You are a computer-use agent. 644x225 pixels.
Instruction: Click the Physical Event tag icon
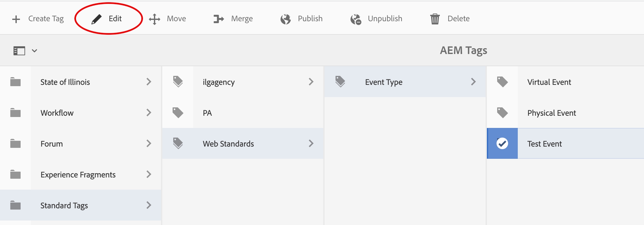click(502, 113)
